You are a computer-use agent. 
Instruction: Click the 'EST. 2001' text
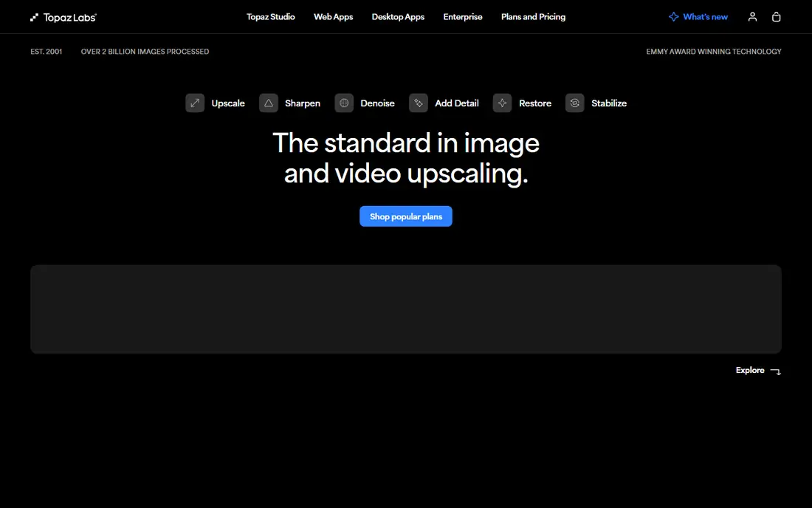pos(46,51)
